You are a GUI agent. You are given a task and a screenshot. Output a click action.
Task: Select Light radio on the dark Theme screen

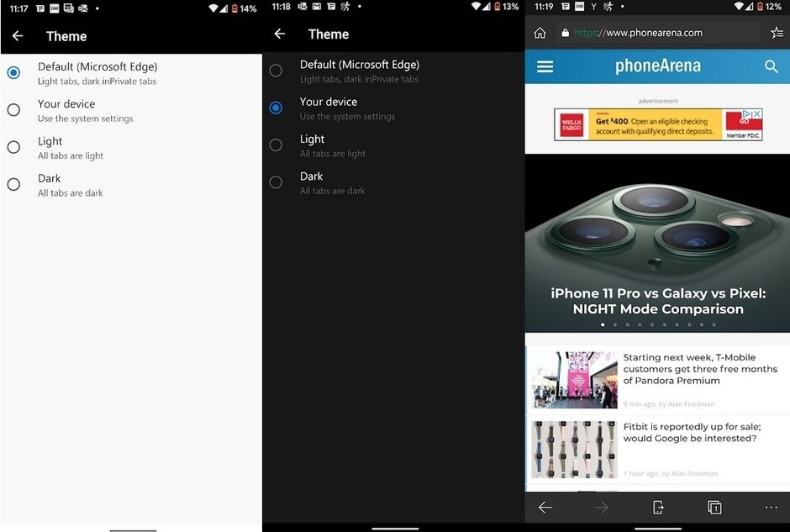276,145
